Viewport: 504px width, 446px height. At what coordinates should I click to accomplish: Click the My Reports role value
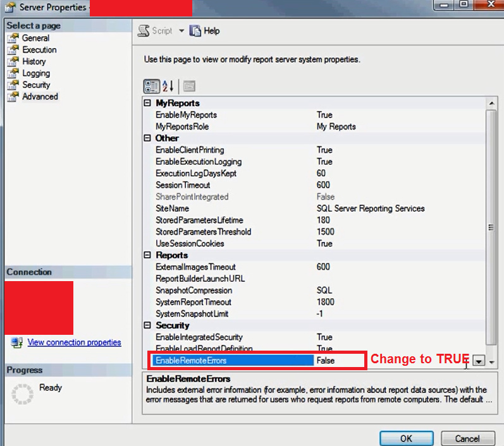tap(336, 126)
